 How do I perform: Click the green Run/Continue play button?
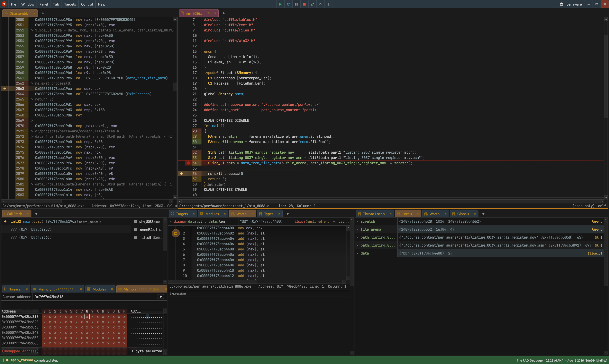pos(280,4)
